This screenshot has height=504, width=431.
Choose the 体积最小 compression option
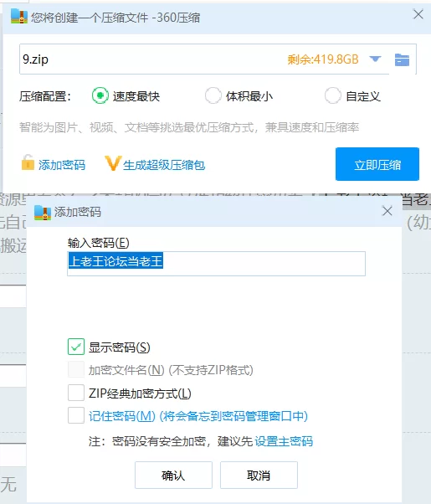pos(213,95)
